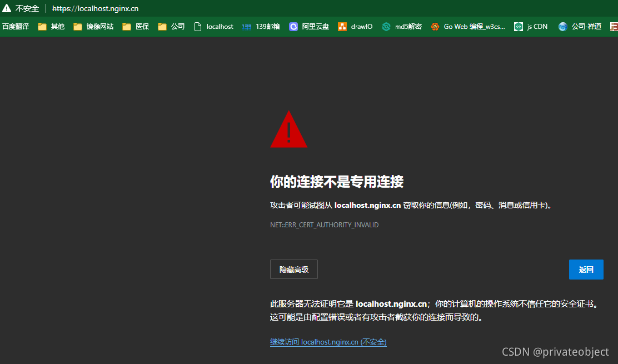Click the NET::ERR_CERT_AUTHORITY_INVALID error text

point(324,225)
